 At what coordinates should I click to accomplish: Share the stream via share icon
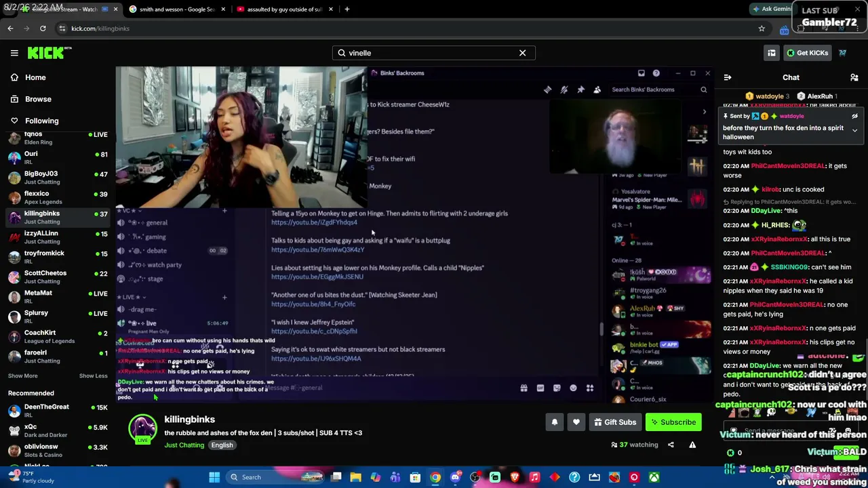point(671,445)
